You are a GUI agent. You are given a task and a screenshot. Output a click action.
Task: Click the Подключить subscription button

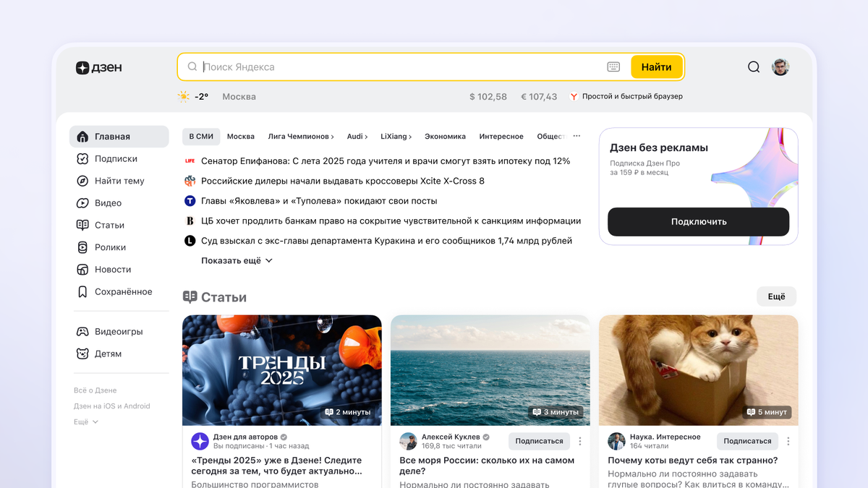tap(699, 222)
